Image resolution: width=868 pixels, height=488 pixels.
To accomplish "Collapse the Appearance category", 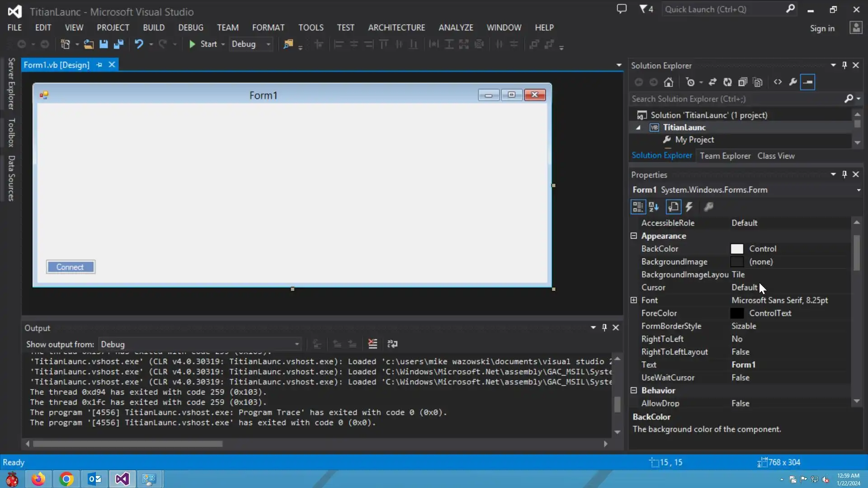I will point(634,236).
